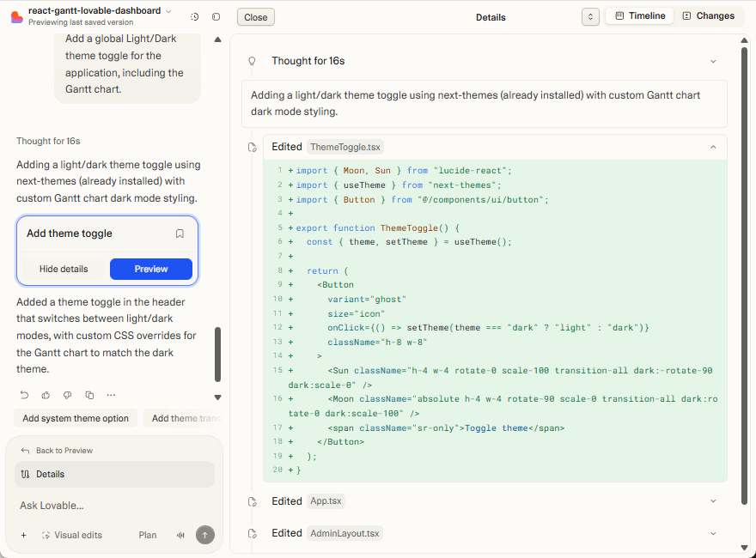
Task: Expand the Edited App.tsx section
Action: pos(713,500)
